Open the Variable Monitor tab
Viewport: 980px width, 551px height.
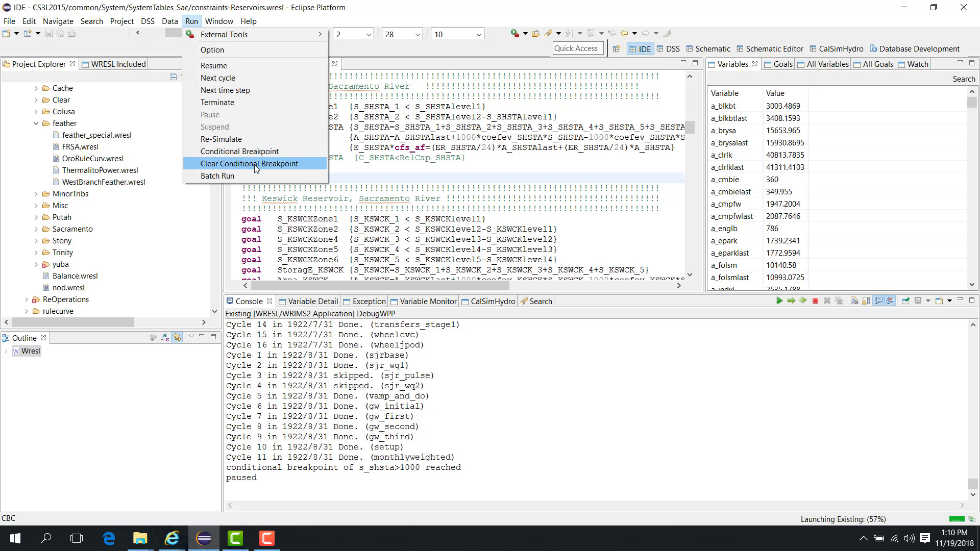tap(423, 302)
